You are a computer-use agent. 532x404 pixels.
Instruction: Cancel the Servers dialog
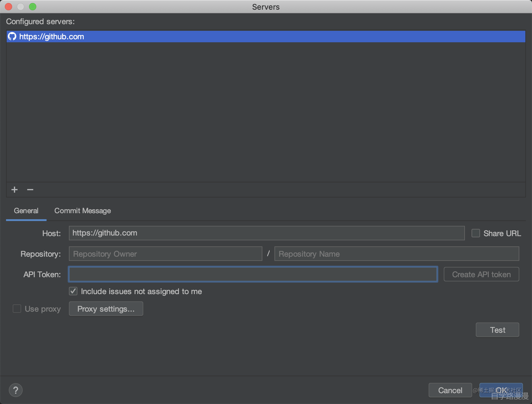[x=450, y=390]
